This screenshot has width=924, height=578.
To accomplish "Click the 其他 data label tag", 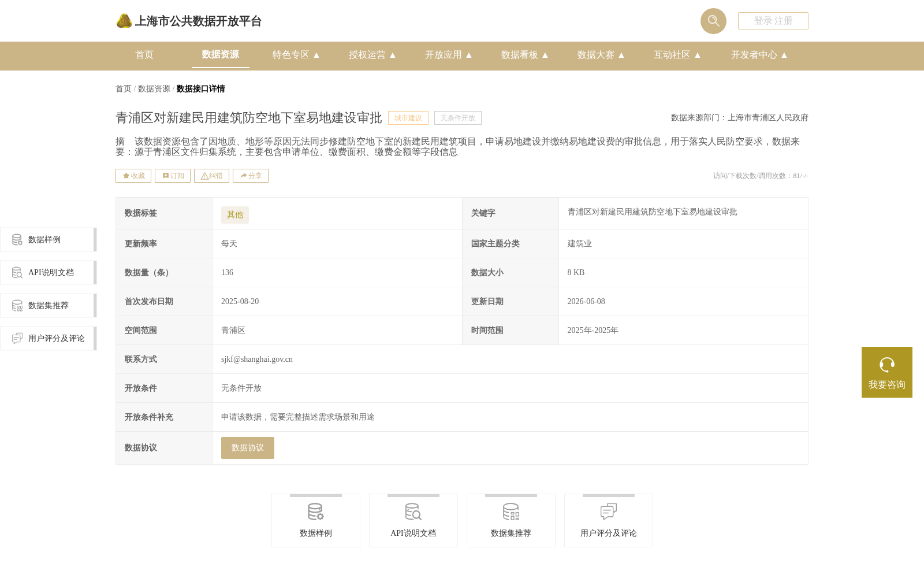I will pyautogui.click(x=235, y=215).
